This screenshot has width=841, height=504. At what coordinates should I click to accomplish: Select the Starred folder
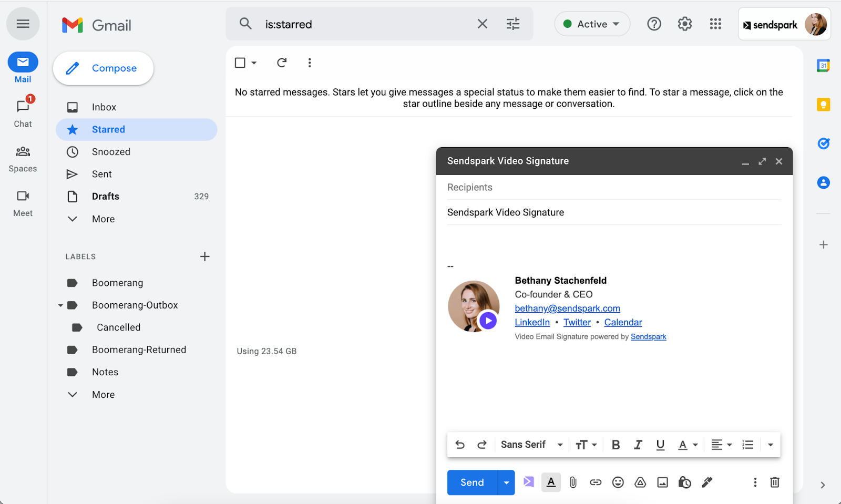(x=137, y=129)
